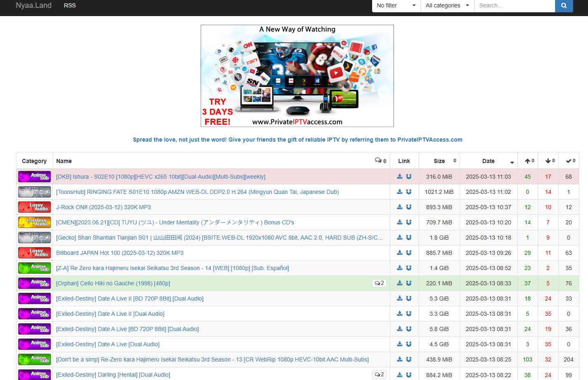Screen dimensions: 588x380
Task: Click Lossy Audio category icon for Billboard JAPAN
Action: click(35, 253)
